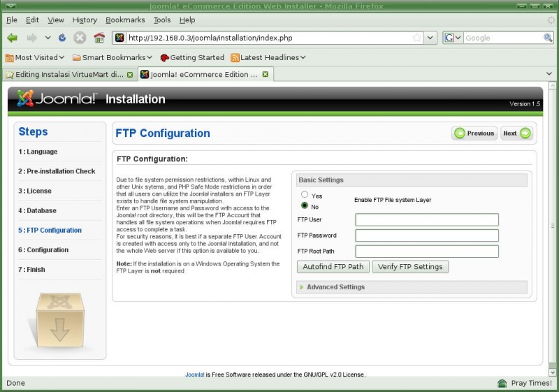Click Autofind FTP Path button
The height and width of the screenshot is (392, 559).
click(333, 267)
